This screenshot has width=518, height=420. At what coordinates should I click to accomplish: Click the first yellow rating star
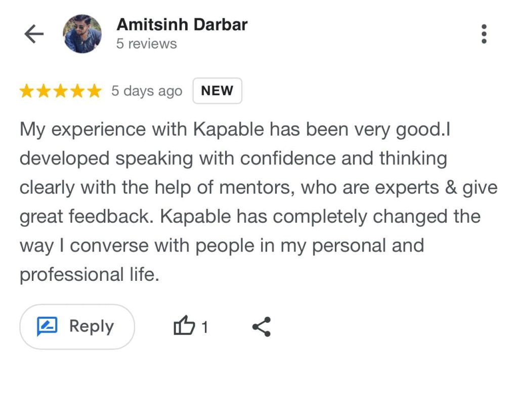point(27,92)
